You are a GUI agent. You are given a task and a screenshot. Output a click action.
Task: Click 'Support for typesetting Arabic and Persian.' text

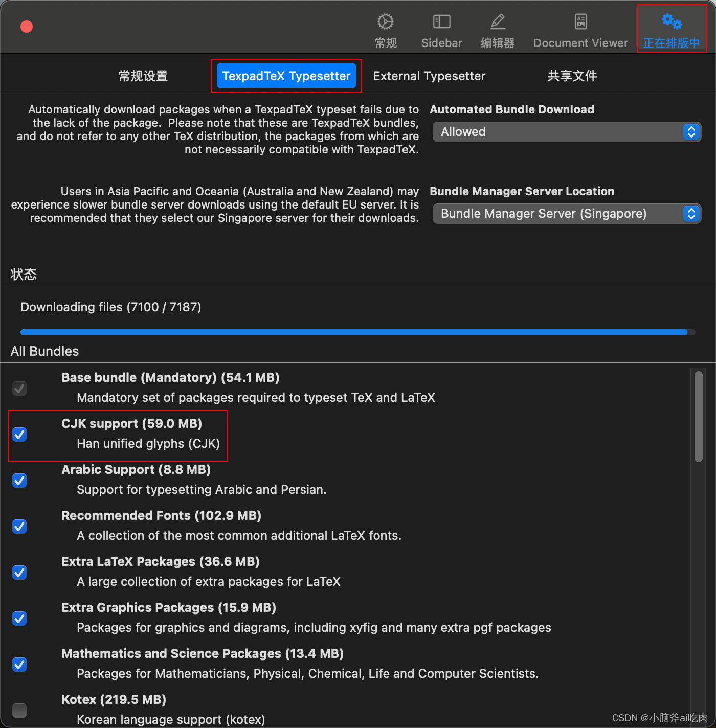[202, 490]
